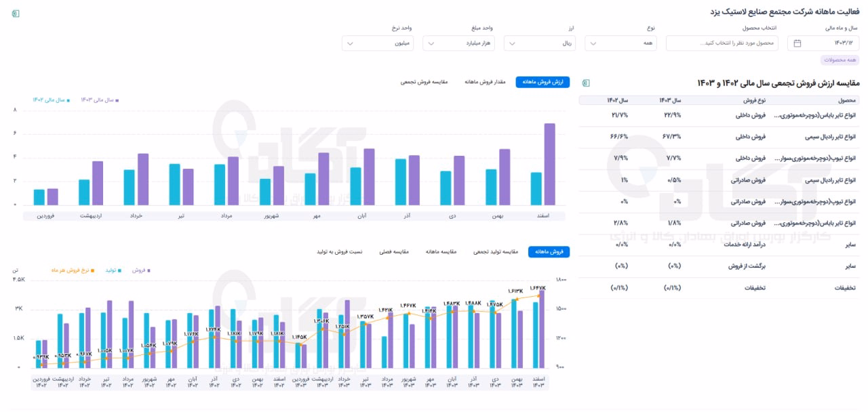Click the ۲۲/۹% cell in the table
868x412 pixels.
(673, 115)
